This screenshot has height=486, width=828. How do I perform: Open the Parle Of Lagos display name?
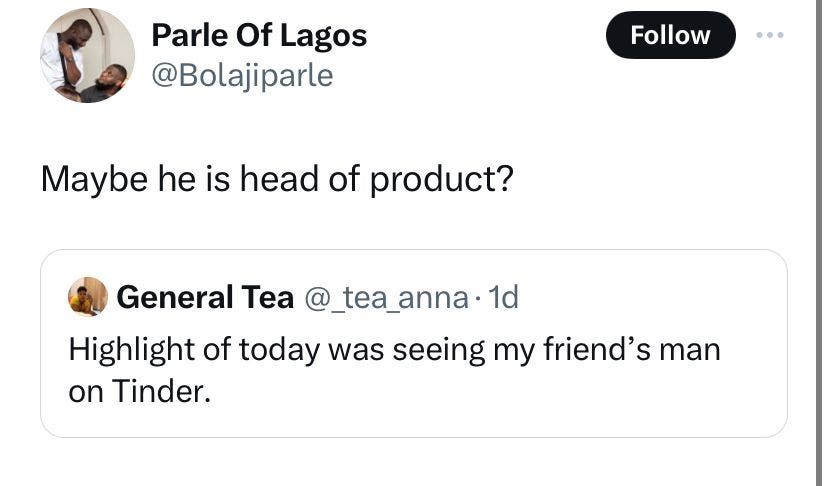tap(259, 36)
